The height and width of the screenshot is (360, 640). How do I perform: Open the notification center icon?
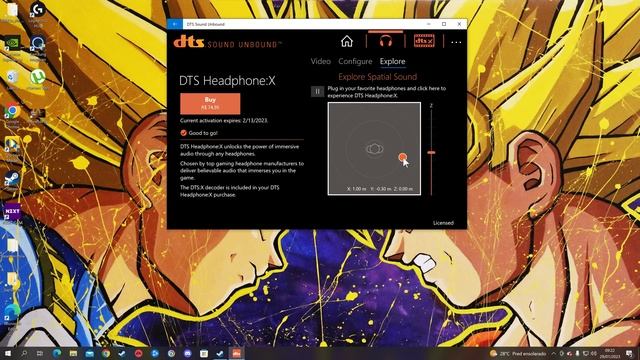pos(629,353)
